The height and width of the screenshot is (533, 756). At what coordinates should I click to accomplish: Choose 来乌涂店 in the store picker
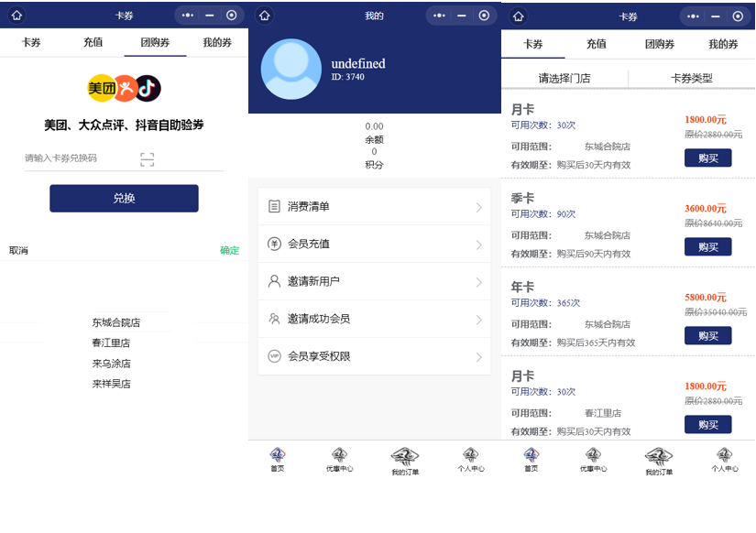point(112,364)
